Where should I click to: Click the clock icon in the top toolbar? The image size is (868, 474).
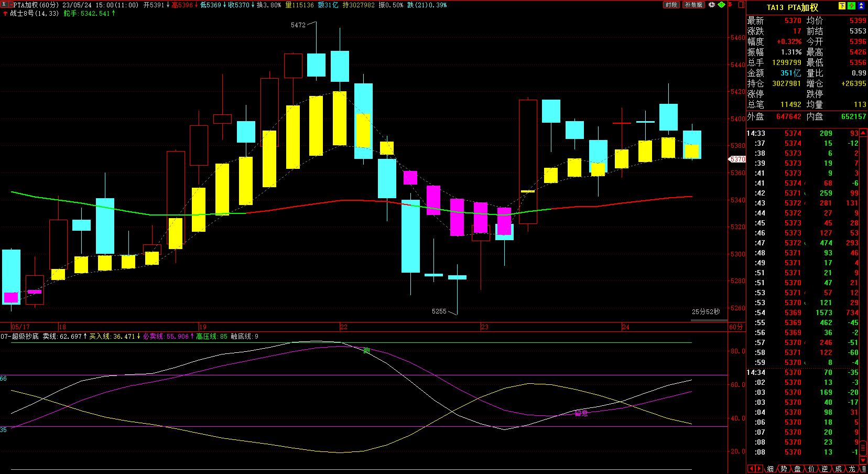(712, 5)
